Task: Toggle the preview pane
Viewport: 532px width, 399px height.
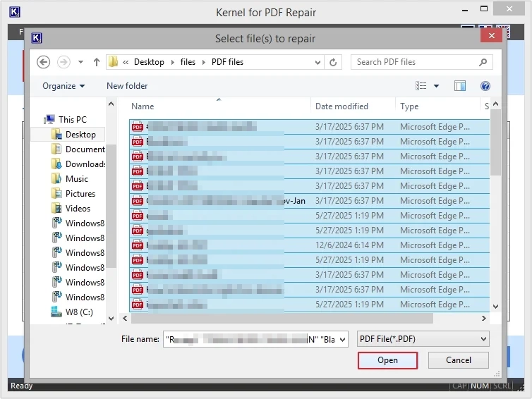Action: pyautogui.click(x=460, y=86)
